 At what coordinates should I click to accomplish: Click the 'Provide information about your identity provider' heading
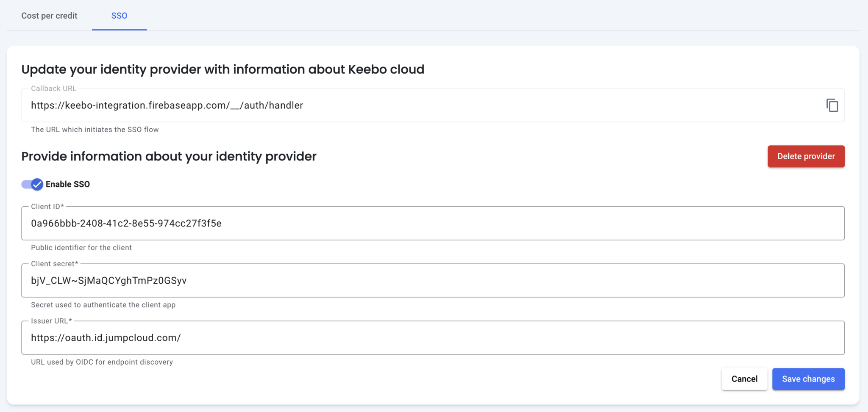169,156
